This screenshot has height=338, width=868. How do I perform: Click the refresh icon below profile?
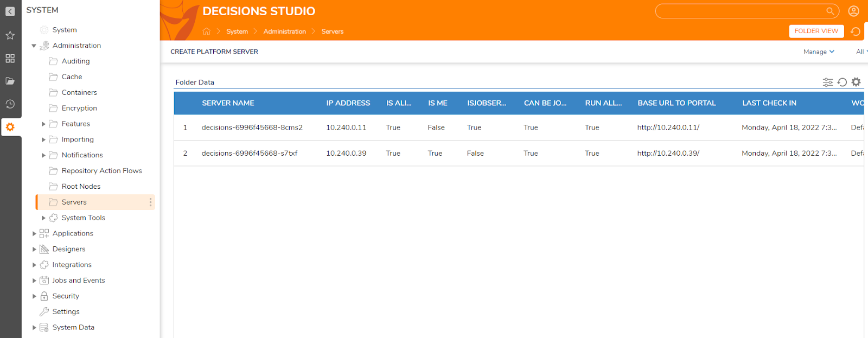[x=856, y=31]
